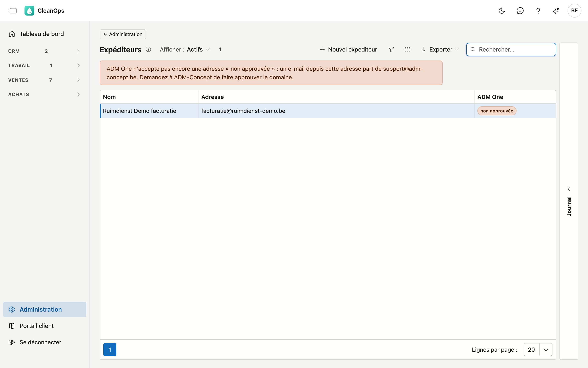This screenshot has width=588, height=368.
Task: Expand the TRAVAIL section
Action: pos(44,65)
